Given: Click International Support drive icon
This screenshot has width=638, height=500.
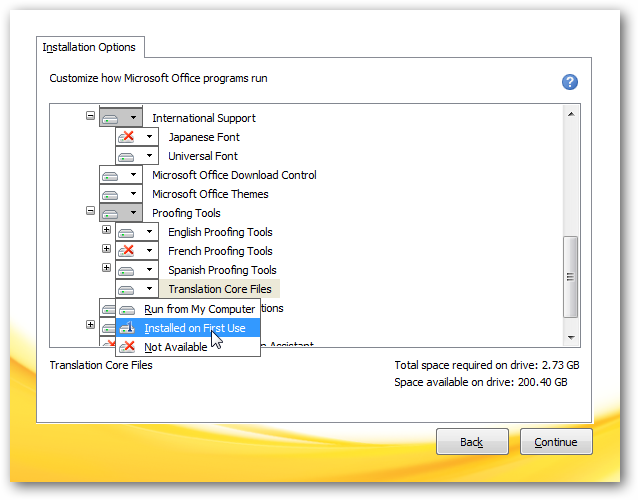Looking at the screenshot, I should pos(110,119).
